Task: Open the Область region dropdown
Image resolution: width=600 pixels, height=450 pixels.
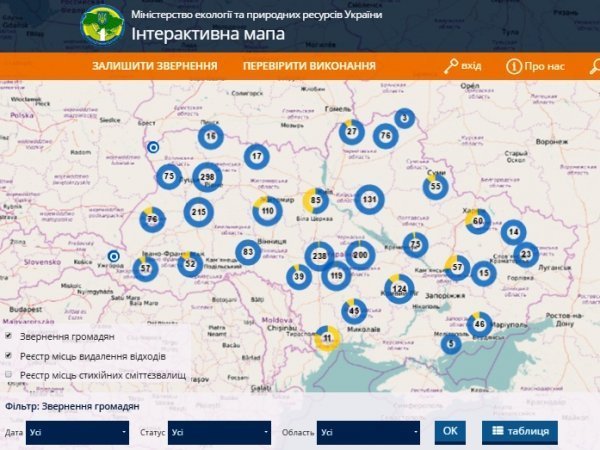Action: pos(368,433)
